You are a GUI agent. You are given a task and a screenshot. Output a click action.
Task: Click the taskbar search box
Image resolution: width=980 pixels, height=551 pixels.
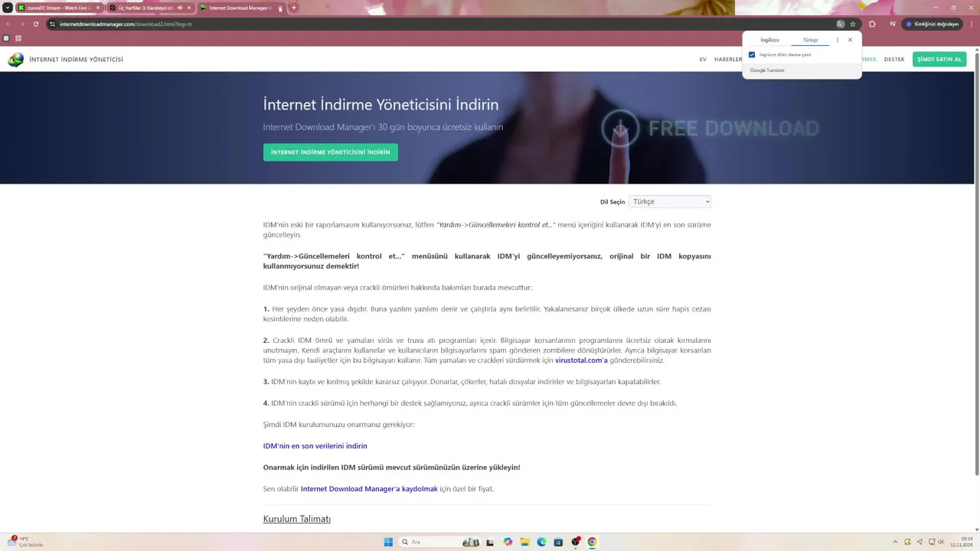(x=440, y=542)
